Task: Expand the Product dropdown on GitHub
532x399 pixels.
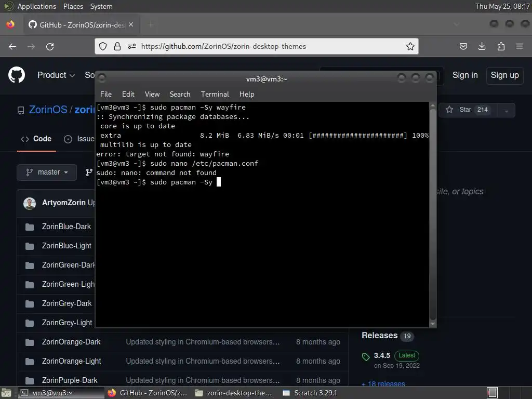Action: coord(56,75)
